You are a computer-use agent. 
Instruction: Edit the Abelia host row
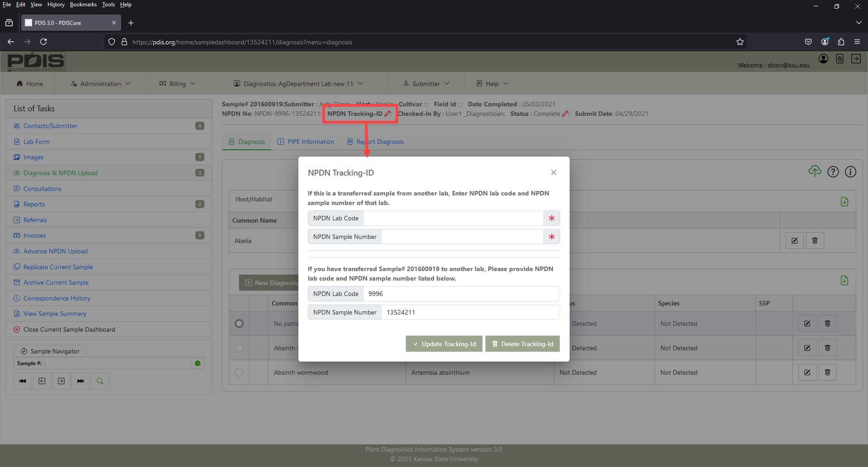794,241
